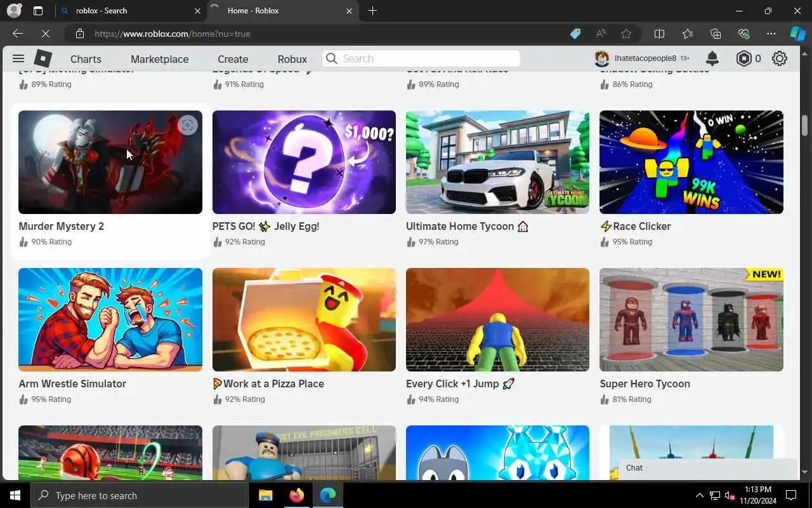Open the Roblox hamburger navigation menu
This screenshot has height=508, width=812.
coord(18,58)
